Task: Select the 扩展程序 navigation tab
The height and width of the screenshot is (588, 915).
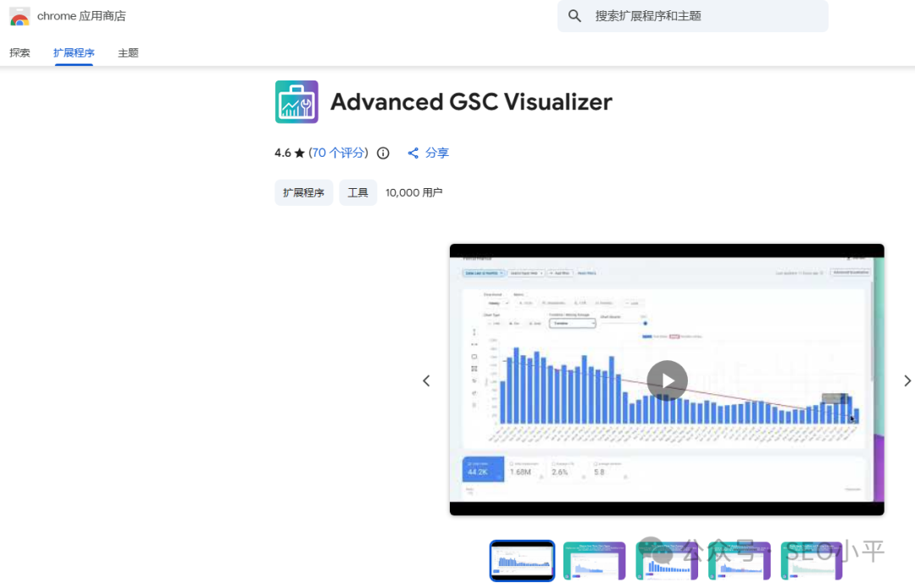Action: point(74,53)
